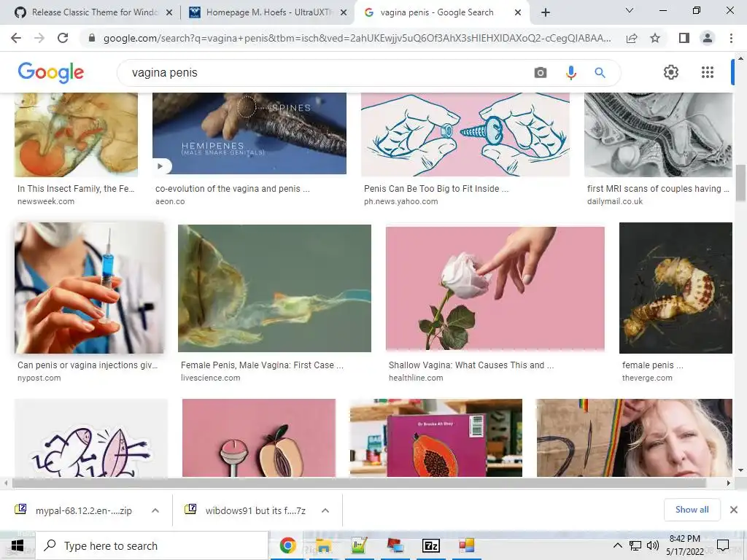Close the Google Search tab

pyautogui.click(x=518, y=13)
